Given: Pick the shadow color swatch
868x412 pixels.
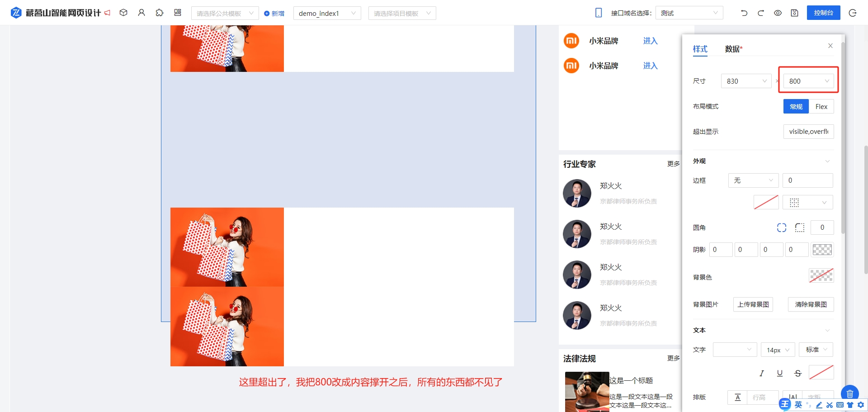Looking at the screenshot, I should [822, 250].
